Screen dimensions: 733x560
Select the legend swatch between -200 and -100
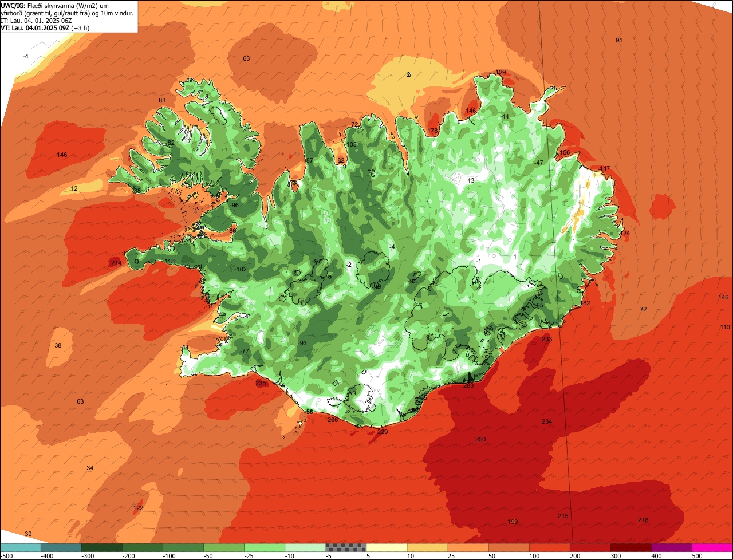click(x=143, y=547)
